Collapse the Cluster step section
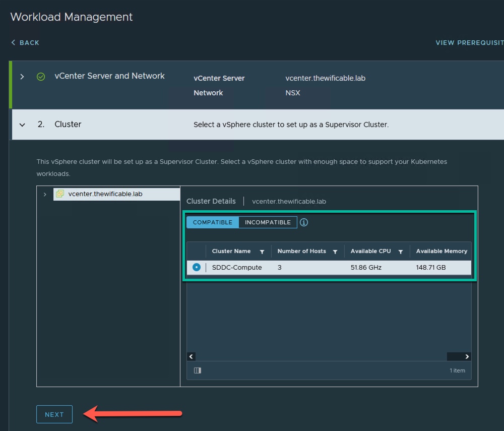Image resolution: width=504 pixels, height=431 pixels. pos(22,125)
